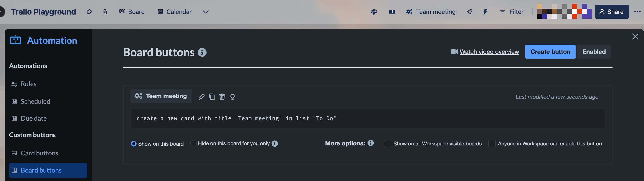Click the board visibility lock icon
Viewport: 644px width, 181px height.
105,12
